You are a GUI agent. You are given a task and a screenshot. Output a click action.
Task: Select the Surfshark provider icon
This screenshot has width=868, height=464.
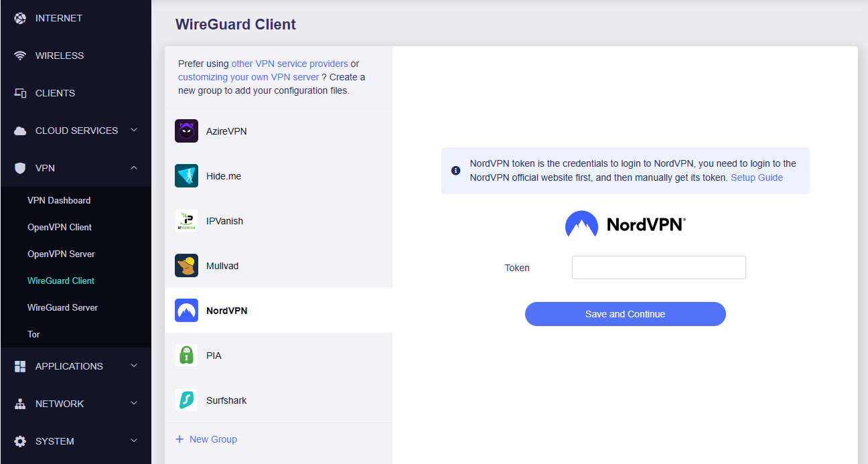tap(186, 400)
